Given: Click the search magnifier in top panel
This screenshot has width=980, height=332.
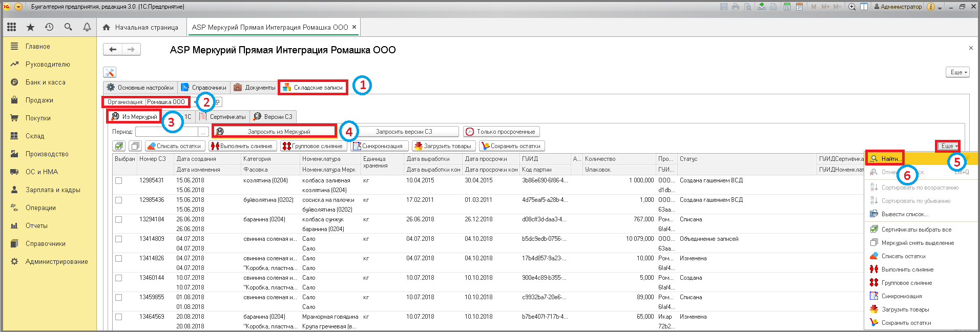Looking at the screenshot, I should (x=68, y=27).
